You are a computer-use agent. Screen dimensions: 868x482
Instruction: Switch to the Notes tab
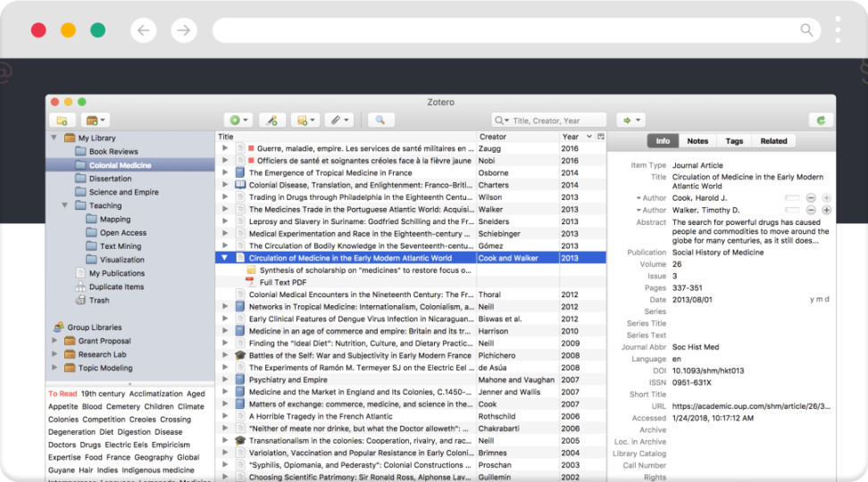[x=697, y=141]
